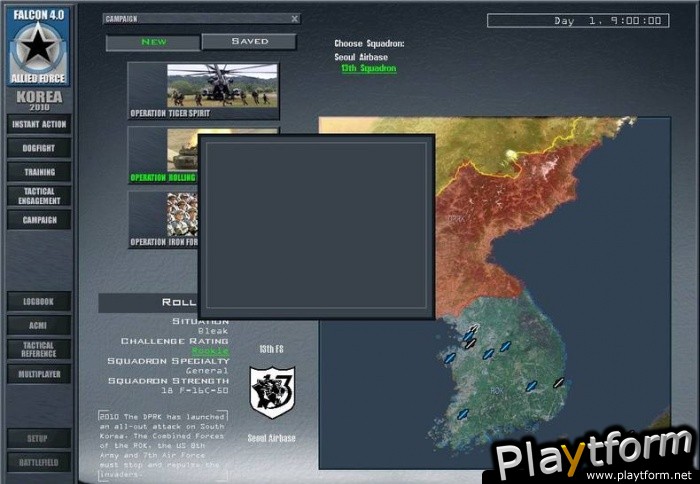Click the 'Choose Squadron:' heading
Image resolution: width=700 pixels, height=484 pixels.
pyautogui.click(x=369, y=44)
